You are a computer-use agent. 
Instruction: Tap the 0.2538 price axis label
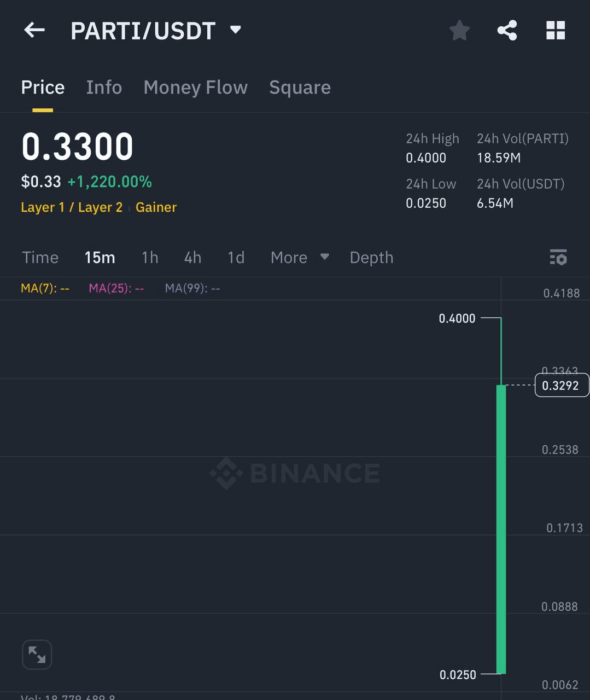point(560,450)
